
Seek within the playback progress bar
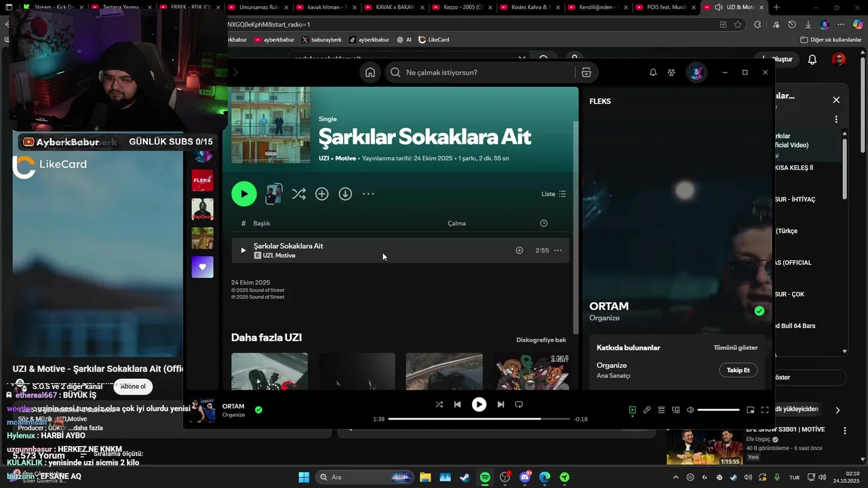click(x=479, y=419)
